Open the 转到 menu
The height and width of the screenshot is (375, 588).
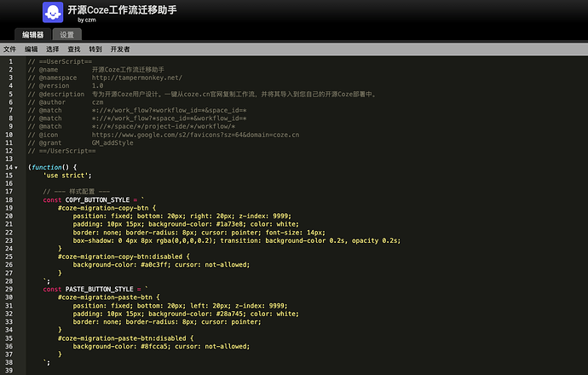[x=95, y=49]
